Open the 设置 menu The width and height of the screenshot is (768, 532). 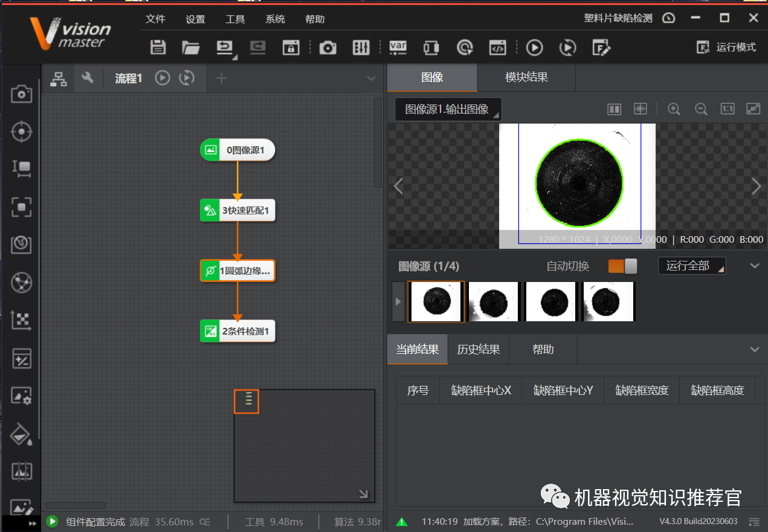tap(195, 19)
